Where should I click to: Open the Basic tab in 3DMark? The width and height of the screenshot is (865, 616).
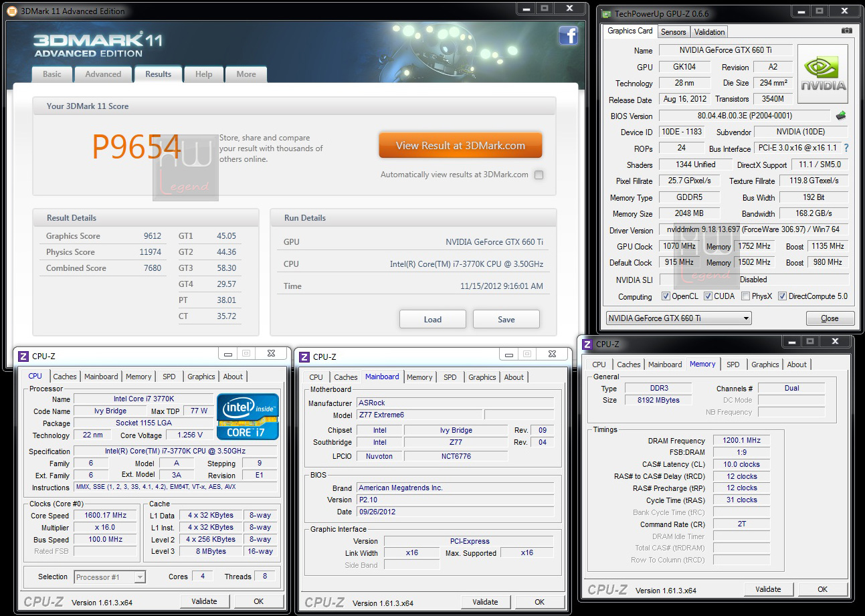[52, 74]
